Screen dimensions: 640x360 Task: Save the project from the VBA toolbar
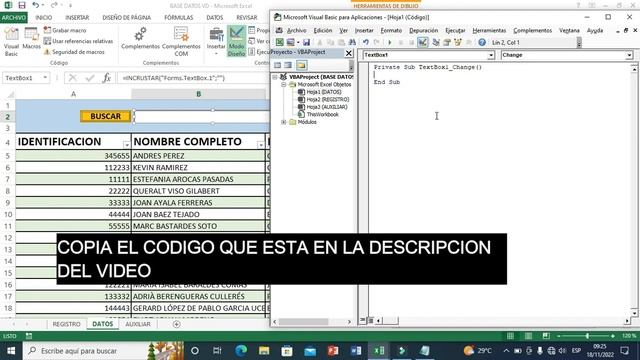click(306, 42)
